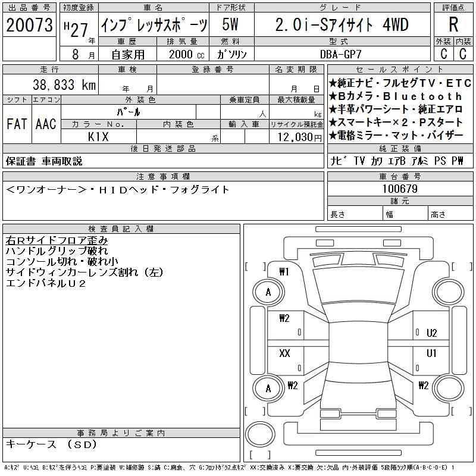Click the door shape value 5W
The image size is (476, 476).
click(230, 24)
